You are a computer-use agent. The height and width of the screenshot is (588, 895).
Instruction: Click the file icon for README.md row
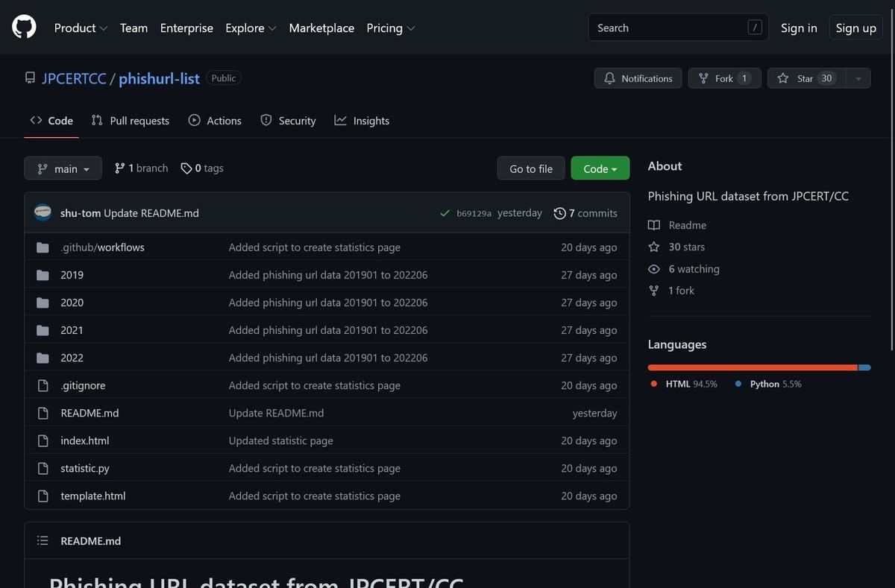pos(43,413)
